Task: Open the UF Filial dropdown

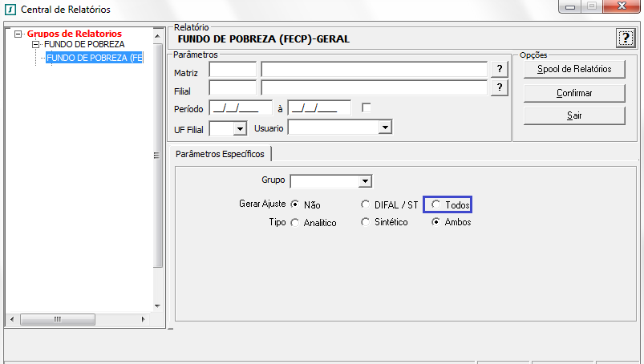Action: point(240,129)
